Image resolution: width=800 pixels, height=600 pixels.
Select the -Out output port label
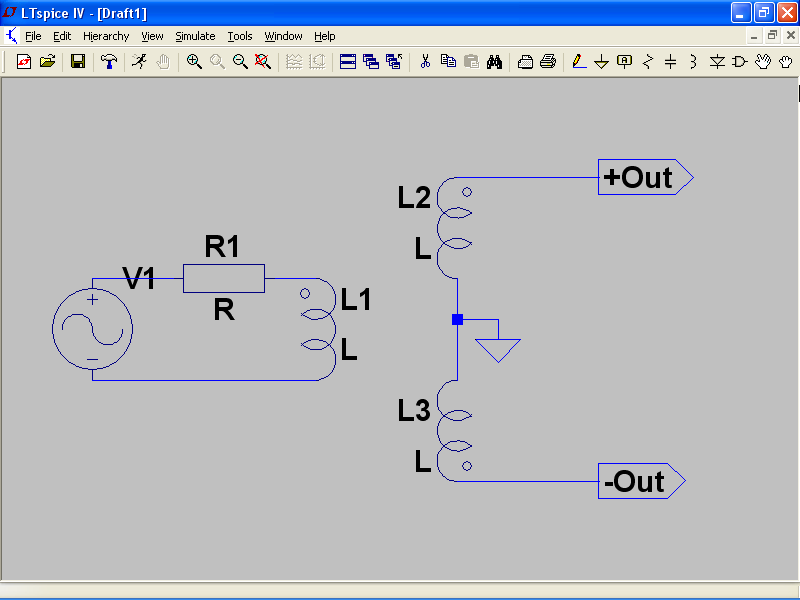(641, 481)
